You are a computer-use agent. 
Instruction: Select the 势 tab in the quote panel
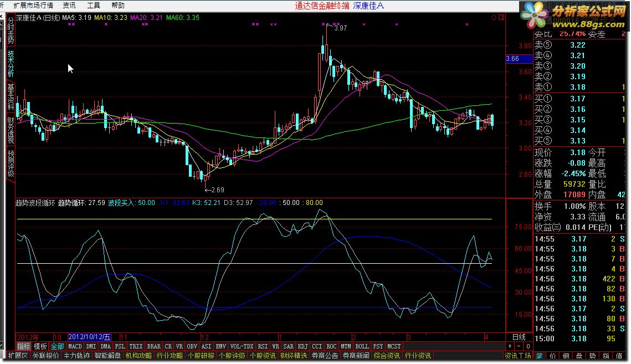[592, 356]
